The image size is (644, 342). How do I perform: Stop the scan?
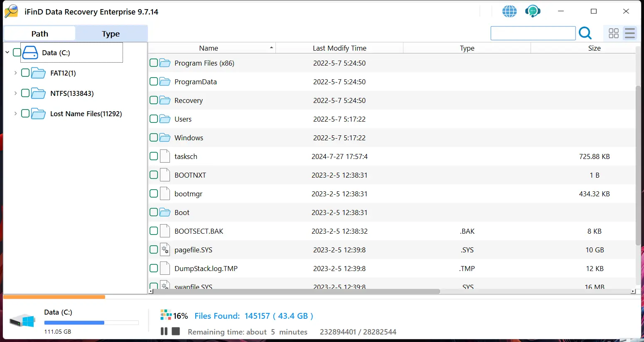[x=176, y=331]
